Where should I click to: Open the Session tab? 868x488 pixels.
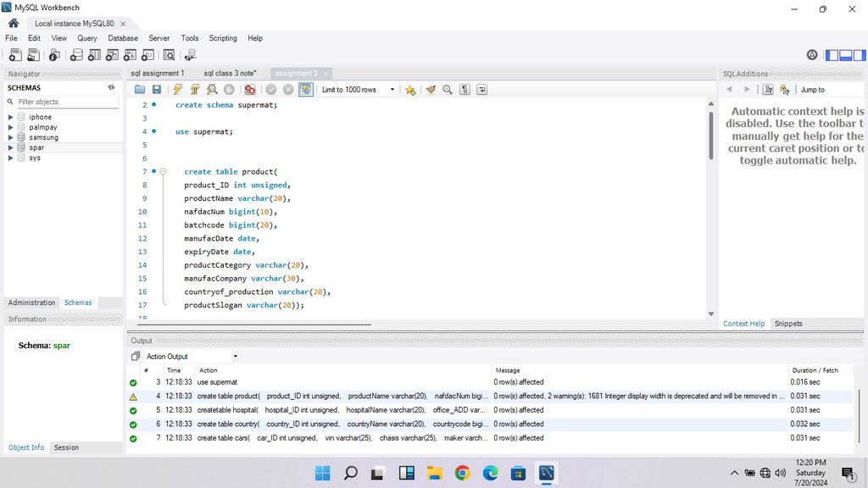[x=66, y=447]
